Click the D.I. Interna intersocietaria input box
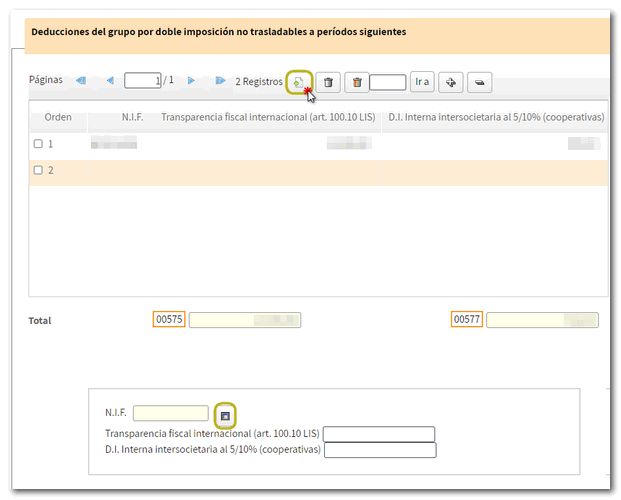Image resolution: width=621 pixels, height=500 pixels. (x=381, y=450)
